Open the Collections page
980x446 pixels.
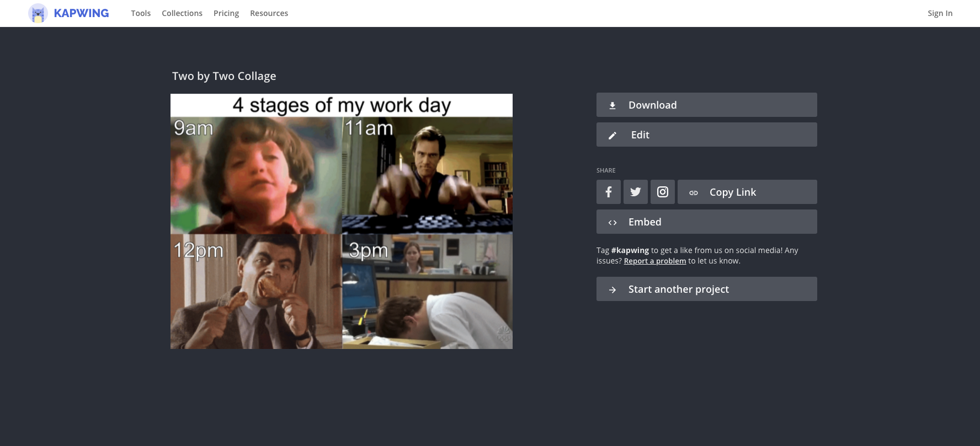click(182, 13)
